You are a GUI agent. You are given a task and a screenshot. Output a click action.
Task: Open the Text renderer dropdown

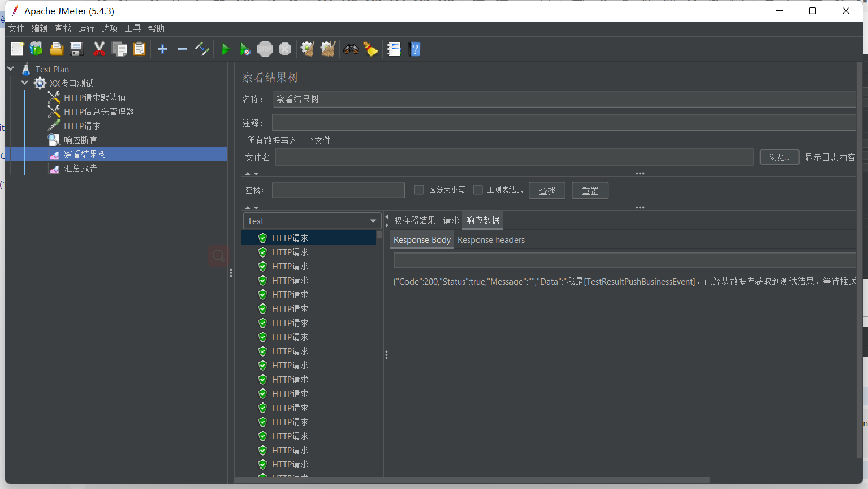(312, 221)
